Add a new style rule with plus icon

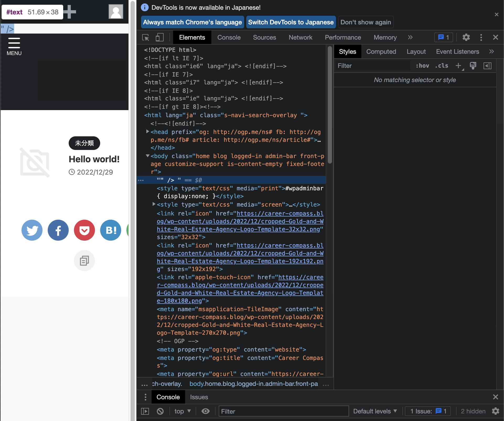coord(458,66)
